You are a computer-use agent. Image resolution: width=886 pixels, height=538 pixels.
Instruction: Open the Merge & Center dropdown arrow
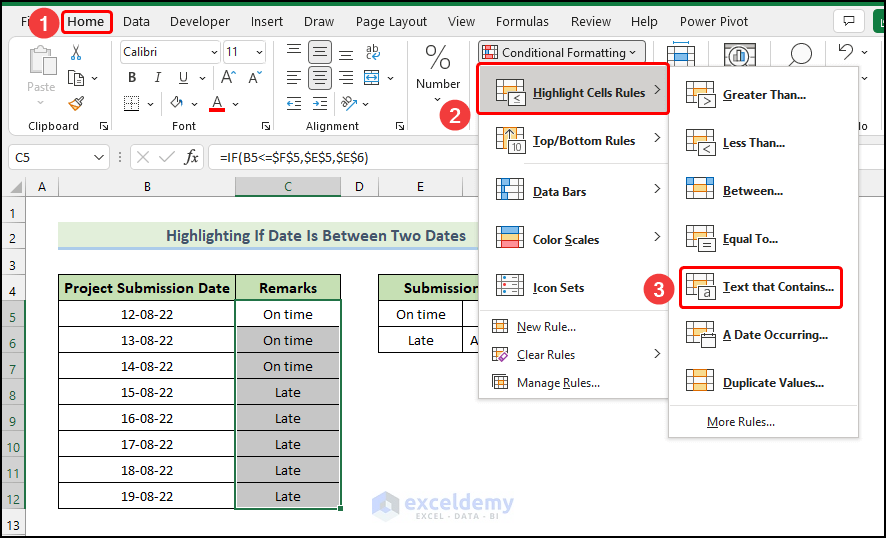390,78
